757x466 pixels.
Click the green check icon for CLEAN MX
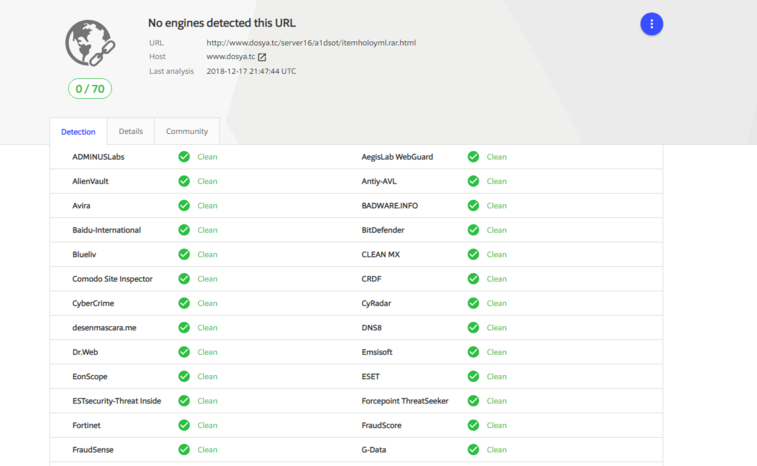(473, 254)
